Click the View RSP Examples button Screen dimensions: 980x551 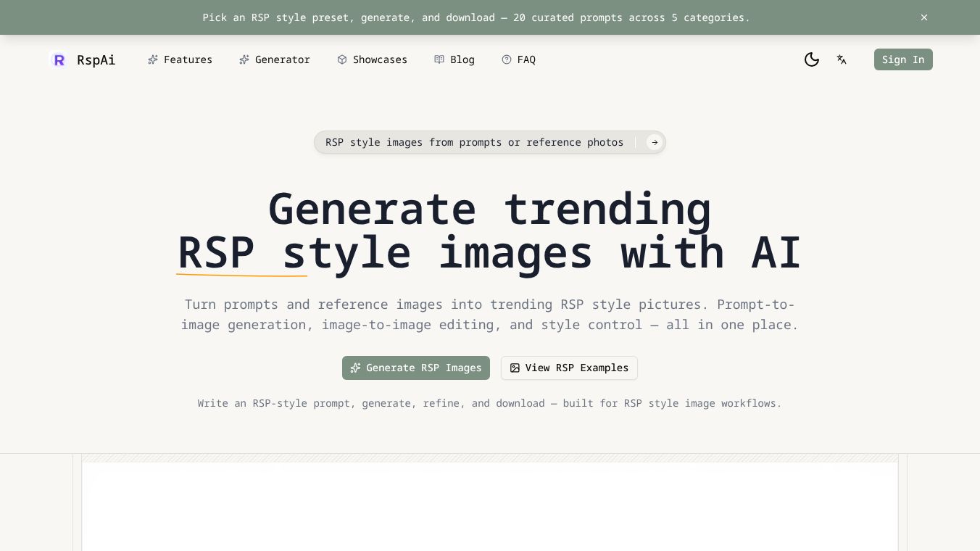coord(569,368)
